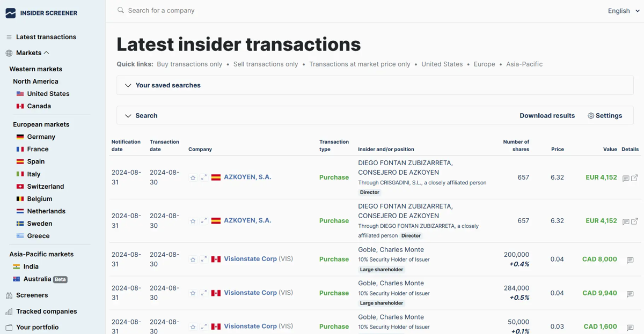Open comment icon for CAD 9,940 row
The height and width of the screenshot is (334, 644).
[x=630, y=294]
